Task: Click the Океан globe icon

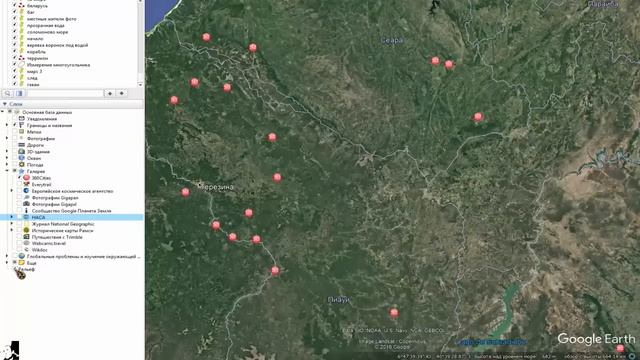Action: (x=22, y=158)
